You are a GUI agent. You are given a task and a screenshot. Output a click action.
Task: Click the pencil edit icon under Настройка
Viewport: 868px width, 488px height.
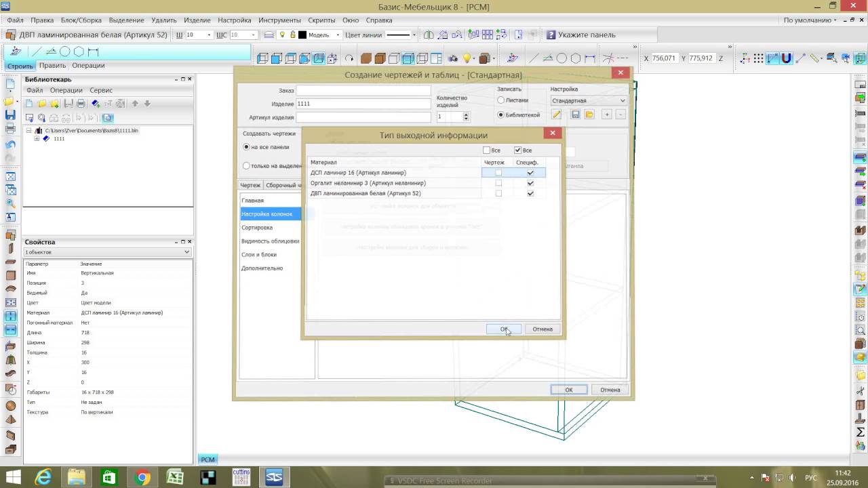(557, 115)
